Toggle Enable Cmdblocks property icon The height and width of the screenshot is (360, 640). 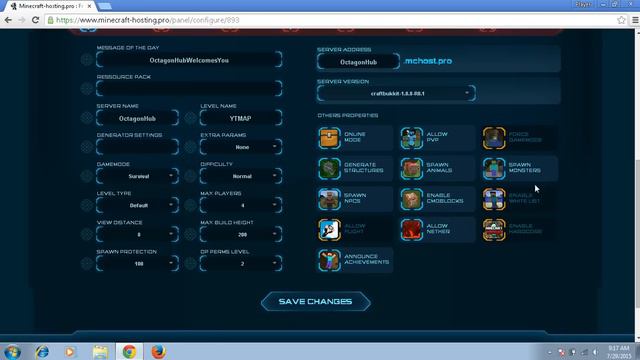pyautogui.click(x=411, y=199)
